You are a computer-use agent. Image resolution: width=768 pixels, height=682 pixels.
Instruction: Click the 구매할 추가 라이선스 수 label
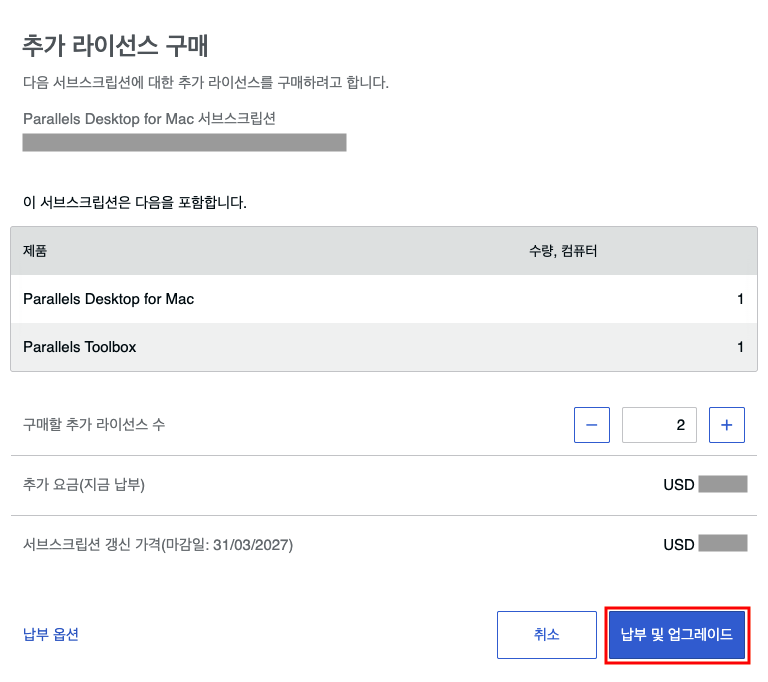(x=94, y=424)
